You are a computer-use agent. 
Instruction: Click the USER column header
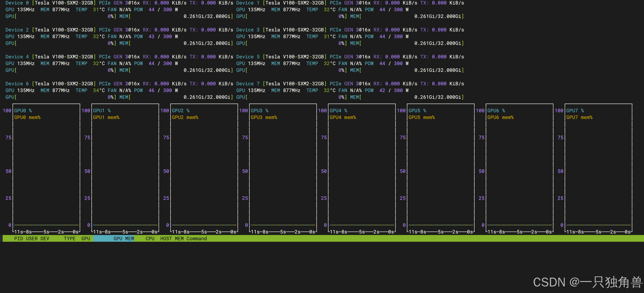31,239
